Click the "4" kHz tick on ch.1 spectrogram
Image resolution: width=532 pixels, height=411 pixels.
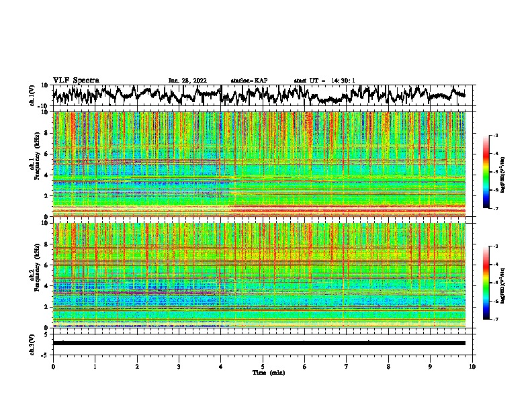tap(47, 175)
